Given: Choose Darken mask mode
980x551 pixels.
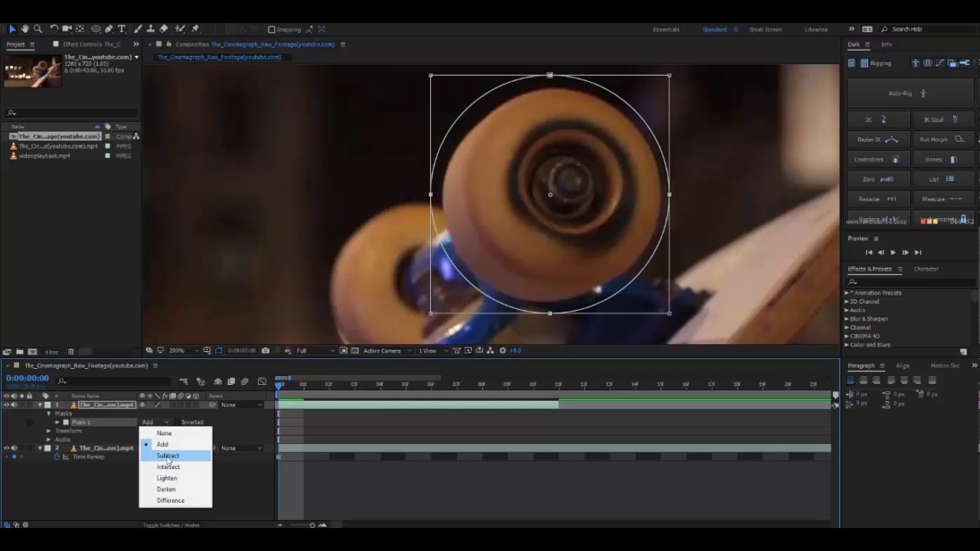Looking at the screenshot, I should (175, 489).
